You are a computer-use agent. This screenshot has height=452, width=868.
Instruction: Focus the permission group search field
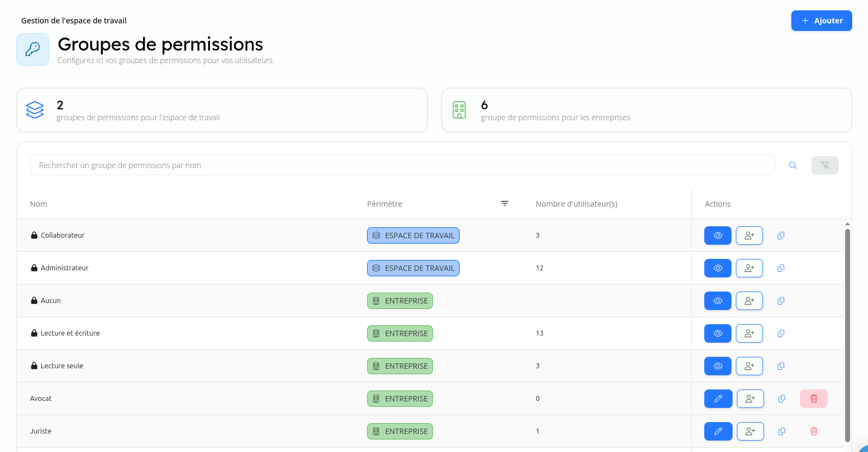point(402,165)
